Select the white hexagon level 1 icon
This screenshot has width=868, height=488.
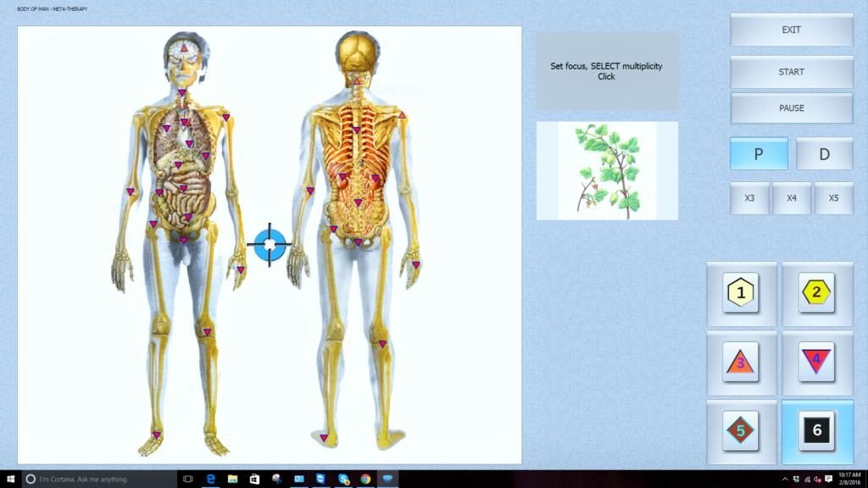pos(741,293)
